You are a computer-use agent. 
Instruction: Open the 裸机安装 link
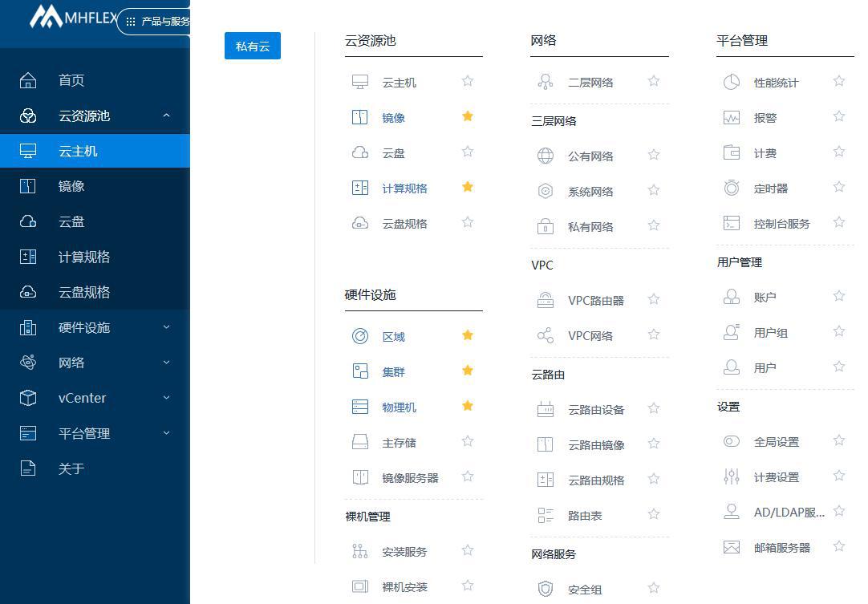(404, 587)
